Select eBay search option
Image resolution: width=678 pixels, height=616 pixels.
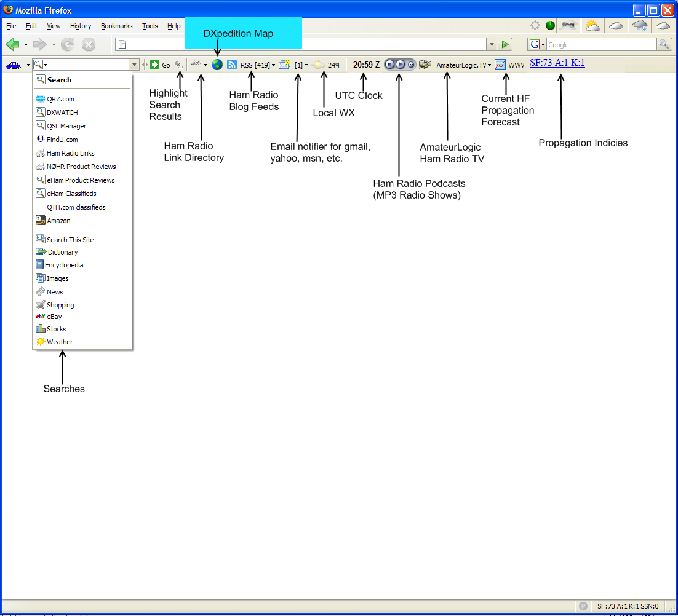point(82,317)
